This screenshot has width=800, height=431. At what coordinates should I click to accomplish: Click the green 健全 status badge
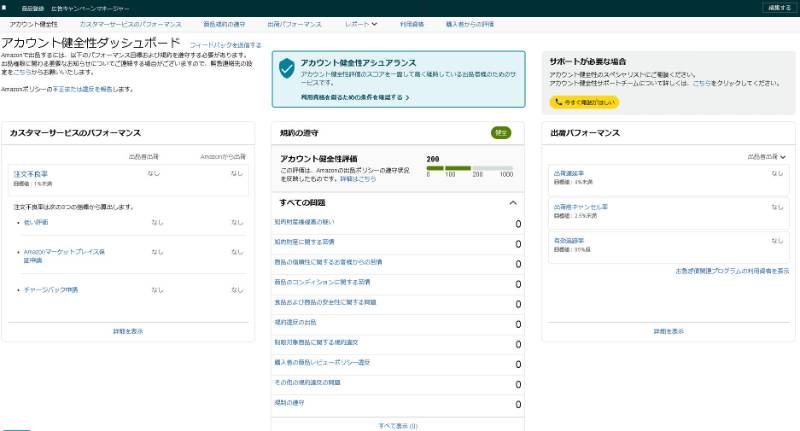pyautogui.click(x=501, y=133)
